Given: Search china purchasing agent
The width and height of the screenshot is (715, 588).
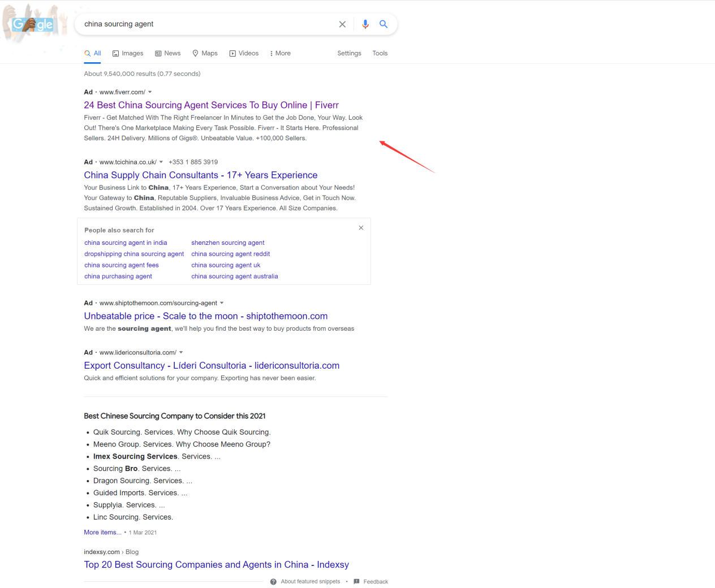Looking at the screenshot, I should (x=118, y=276).
